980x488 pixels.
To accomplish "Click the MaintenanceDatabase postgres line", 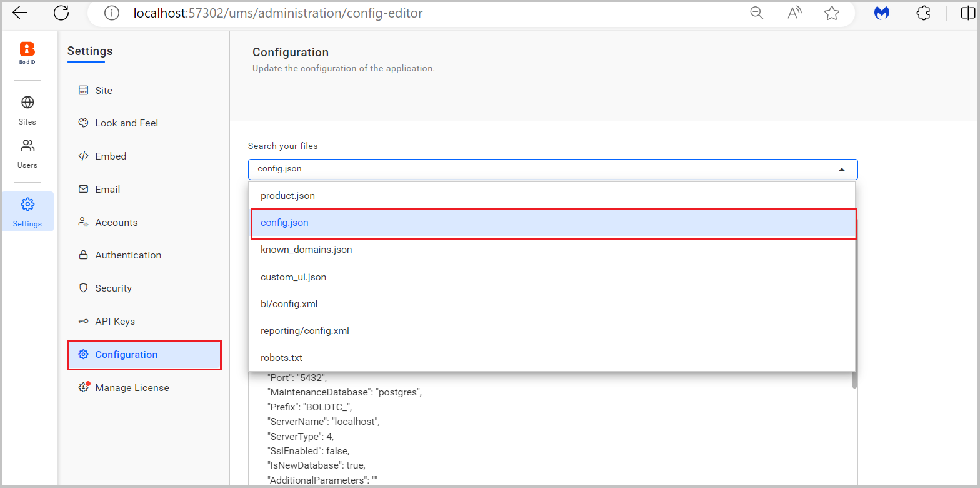I will click(x=345, y=392).
